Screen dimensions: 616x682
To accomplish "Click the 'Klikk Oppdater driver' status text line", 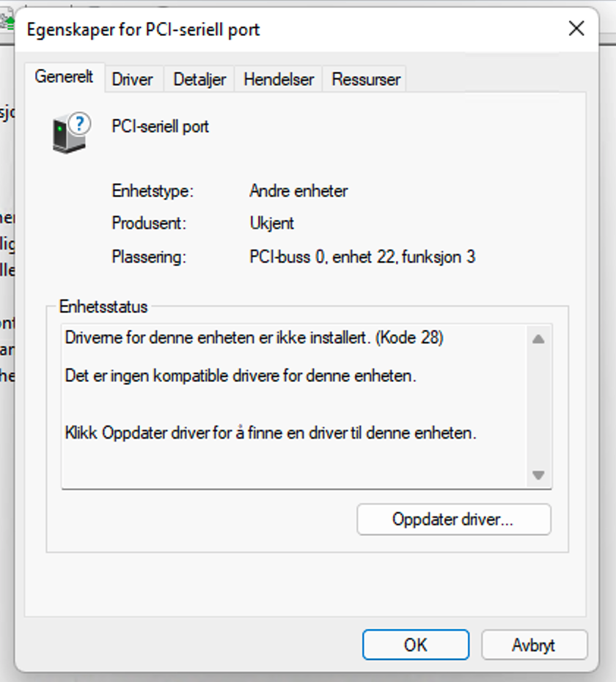I will point(271,433).
